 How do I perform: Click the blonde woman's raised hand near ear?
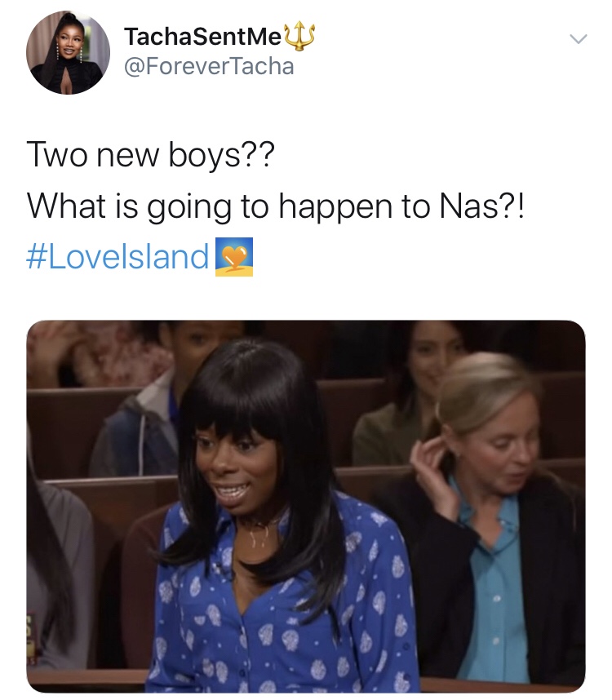pos(432,469)
